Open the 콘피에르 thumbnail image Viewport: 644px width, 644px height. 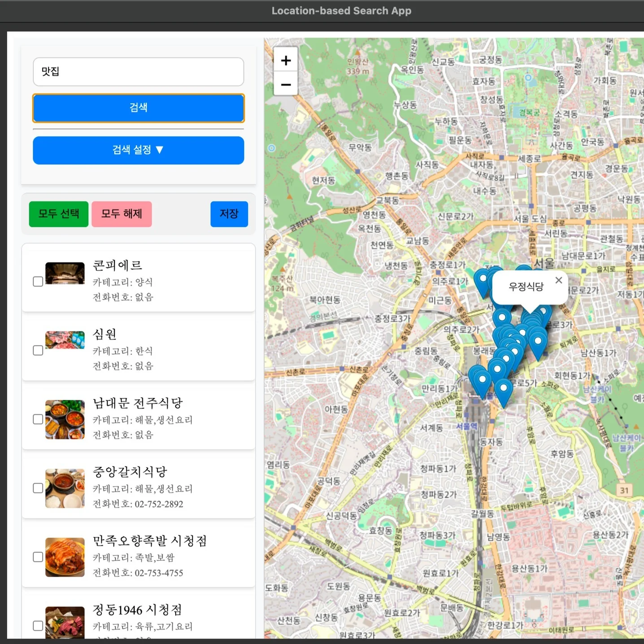click(x=65, y=273)
